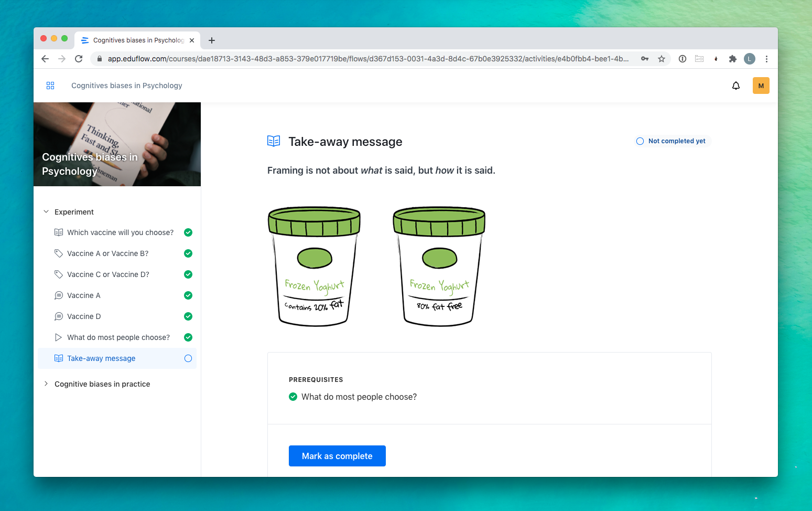Open Which vaccine will you choose? activity
Viewport: 812px width, 511px height.
point(120,232)
